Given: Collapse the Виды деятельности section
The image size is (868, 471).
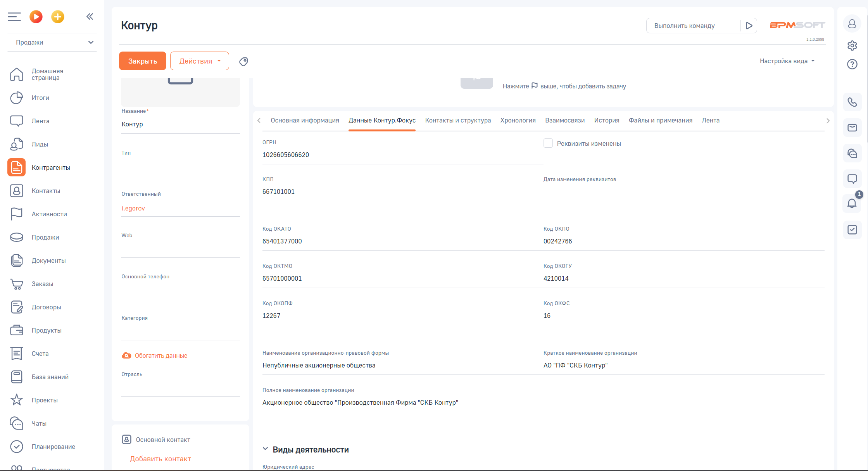Looking at the screenshot, I should (266, 449).
